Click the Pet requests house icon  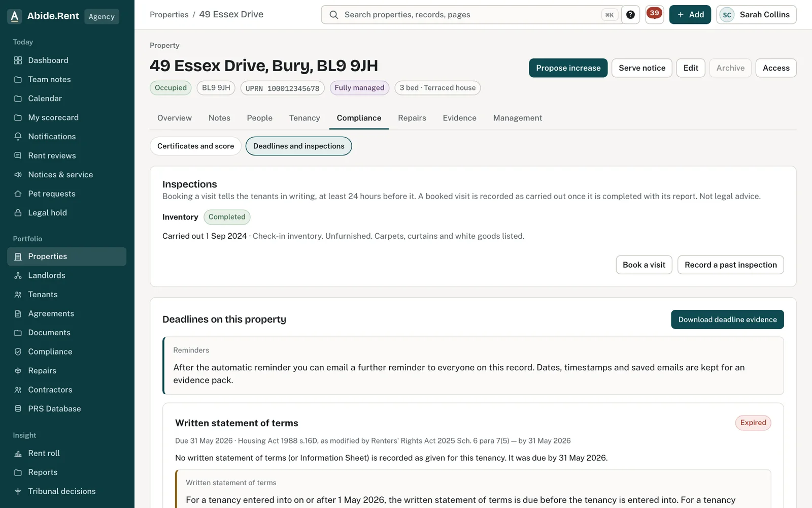18,194
